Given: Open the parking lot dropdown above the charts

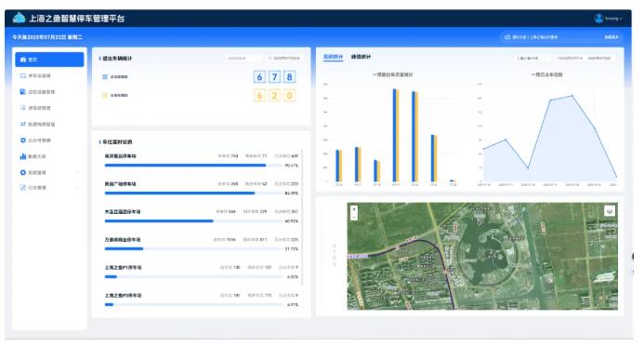Looking at the screenshot, I should pos(532,59).
